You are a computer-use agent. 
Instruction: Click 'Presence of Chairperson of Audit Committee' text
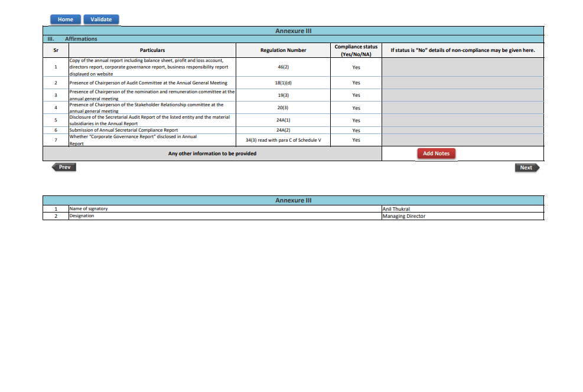[148, 83]
